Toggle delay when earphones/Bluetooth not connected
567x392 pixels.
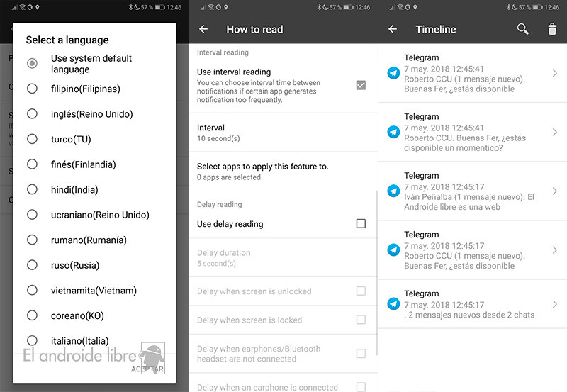pyautogui.click(x=361, y=353)
